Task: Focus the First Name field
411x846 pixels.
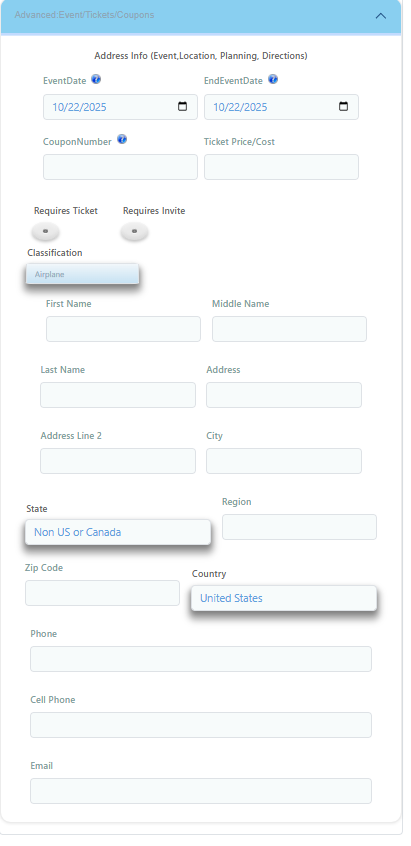Action: (x=123, y=329)
